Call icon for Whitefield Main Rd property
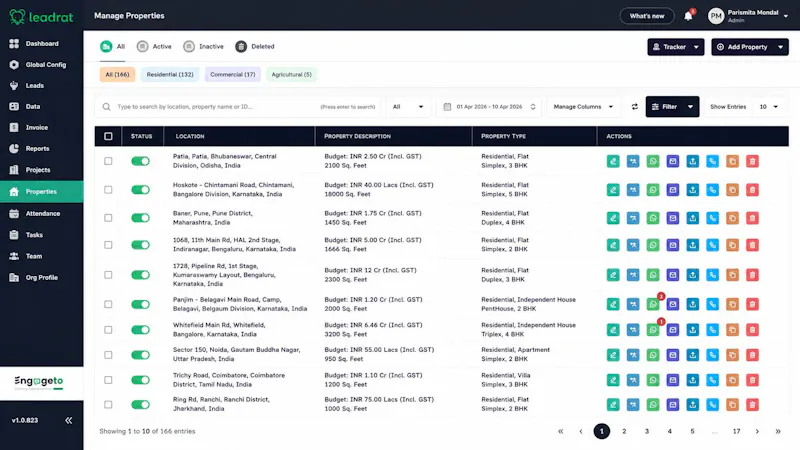The width and height of the screenshot is (800, 450). tap(712, 330)
